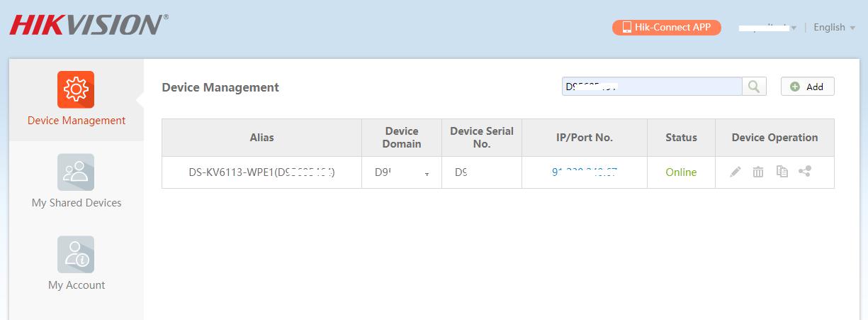Screen dimensions: 868x320
Task: Click the copy icon in Device Operation
Action: point(782,172)
